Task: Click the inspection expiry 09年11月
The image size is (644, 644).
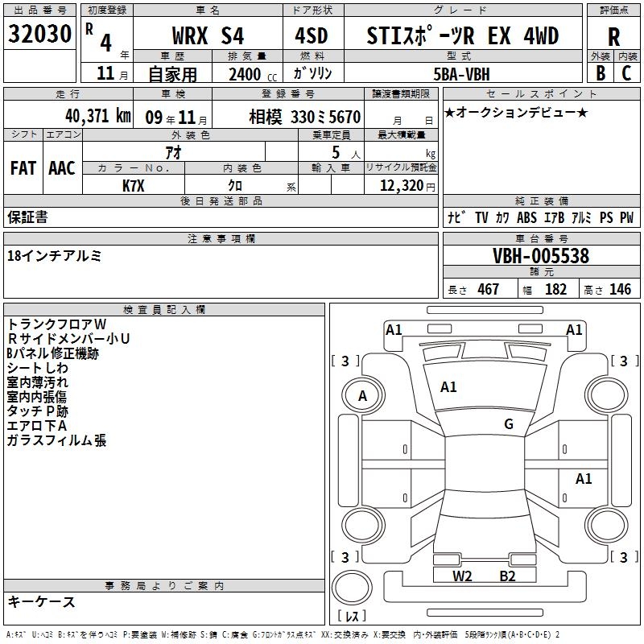Action: pyautogui.click(x=176, y=118)
